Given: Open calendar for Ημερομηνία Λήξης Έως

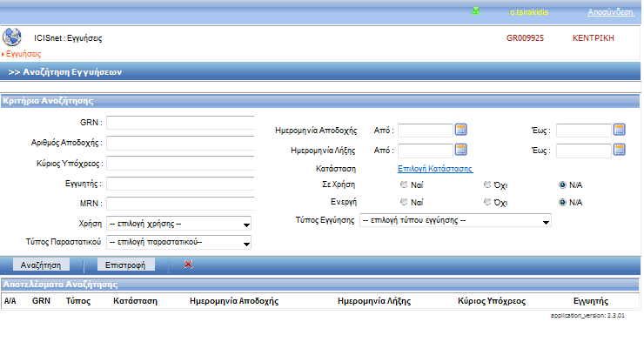Looking at the screenshot, I should point(620,150).
